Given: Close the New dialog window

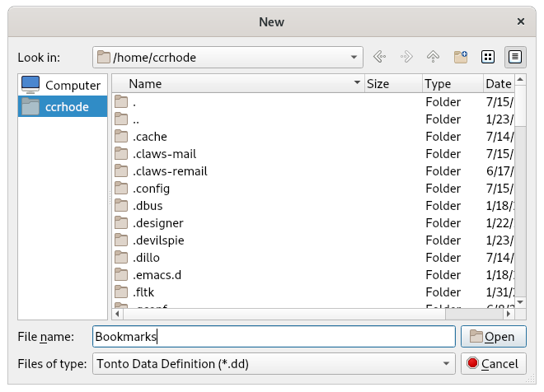Looking at the screenshot, I should (x=521, y=21).
